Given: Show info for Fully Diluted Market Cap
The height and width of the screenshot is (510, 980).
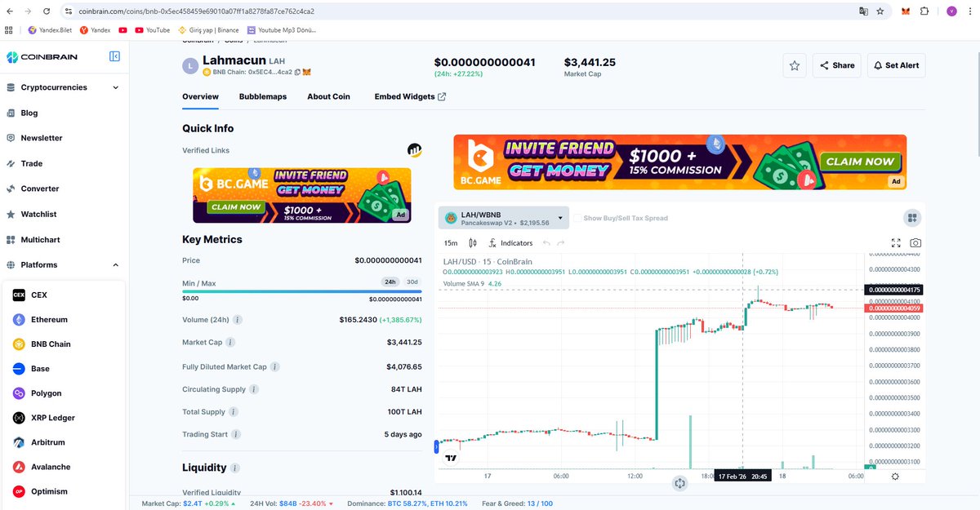Looking at the screenshot, I should click(x=274, y=367).
